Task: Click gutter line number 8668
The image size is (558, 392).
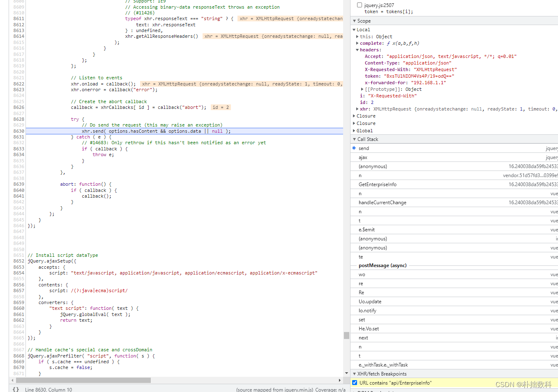Action: click(x=18, y=356)
